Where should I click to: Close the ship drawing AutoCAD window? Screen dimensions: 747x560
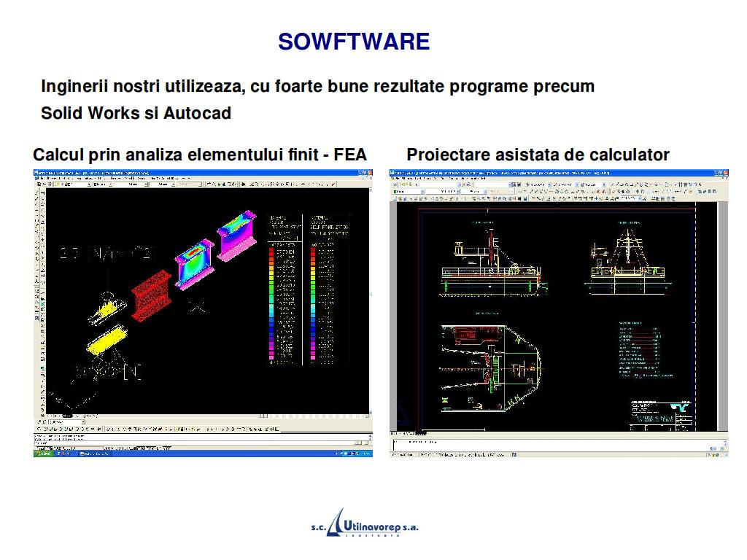tap(724, 173)
